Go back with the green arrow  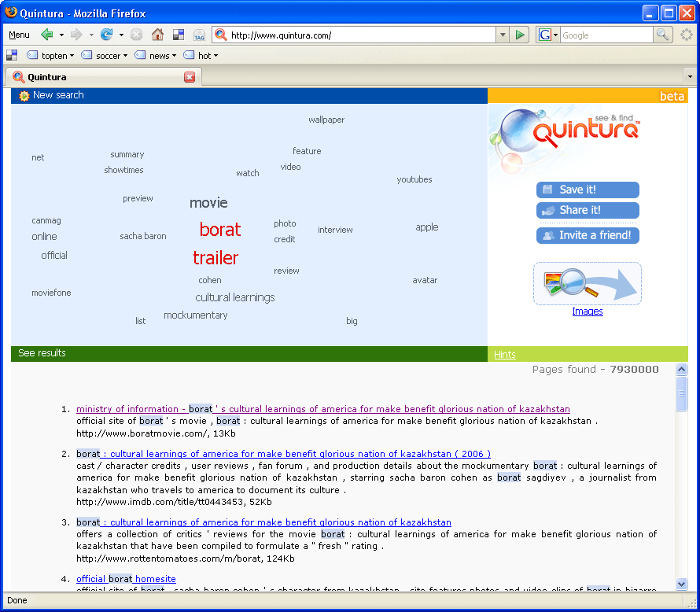(47, 35)
